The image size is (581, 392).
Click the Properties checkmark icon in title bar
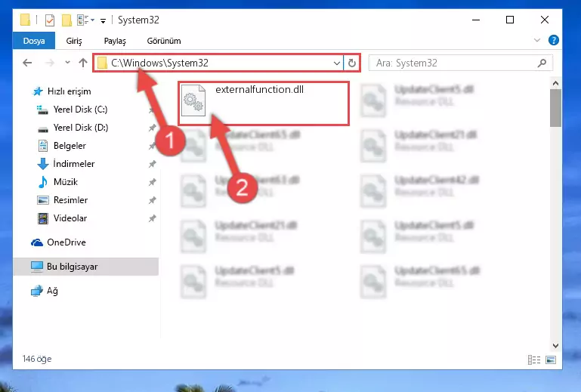pos(50,20)
